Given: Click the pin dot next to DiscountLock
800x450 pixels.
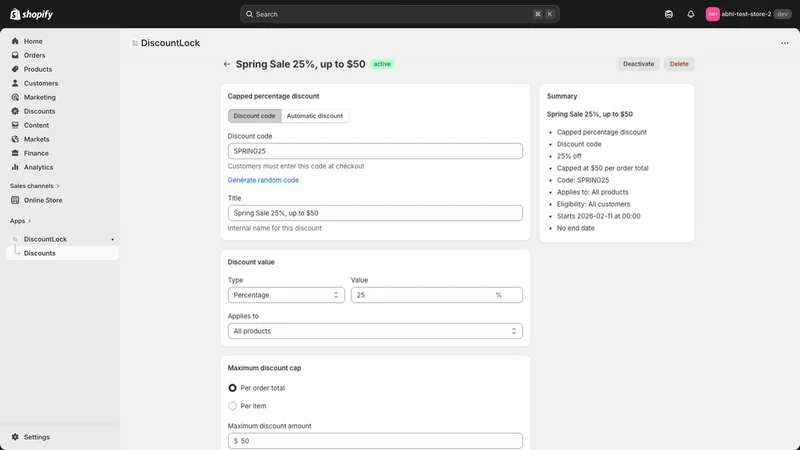Looking at the screenshot, I should pyautogui.click(x=112, y=239).
